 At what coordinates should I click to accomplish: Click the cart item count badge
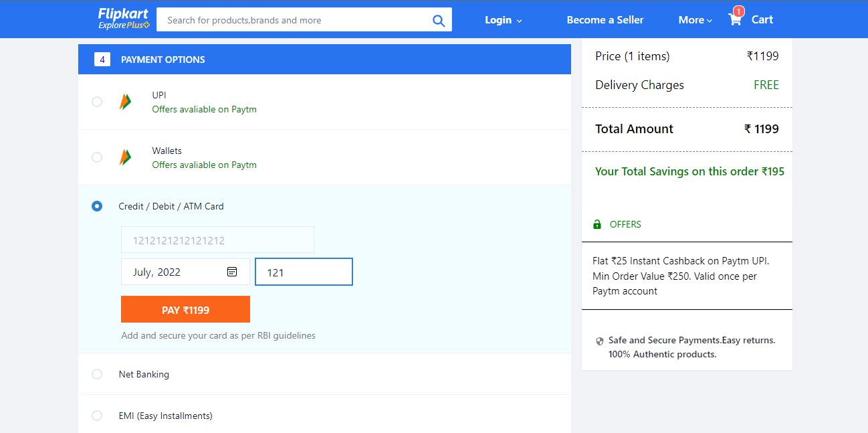click(x=738, y=11)
